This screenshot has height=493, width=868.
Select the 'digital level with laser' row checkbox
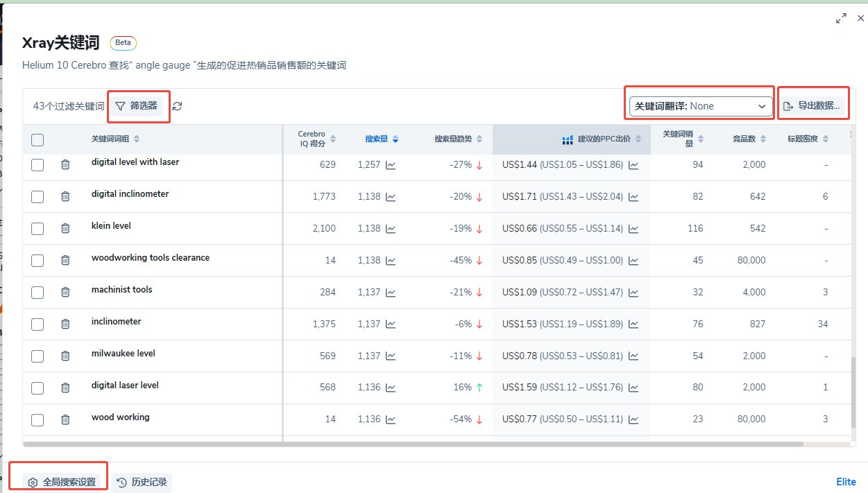tap(37, 164)
